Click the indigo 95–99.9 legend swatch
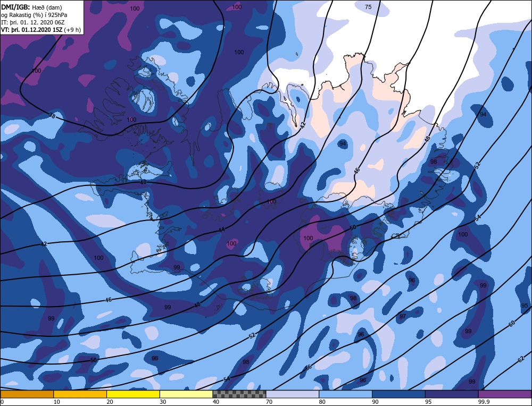This screenshot has height=406, width=532. click(452, 394)
